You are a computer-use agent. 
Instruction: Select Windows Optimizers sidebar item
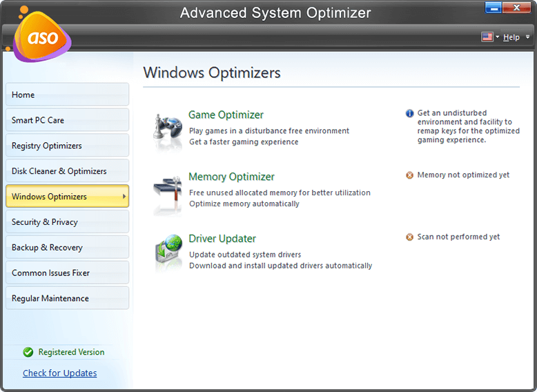pyautogui.click(x=67, y=196)
